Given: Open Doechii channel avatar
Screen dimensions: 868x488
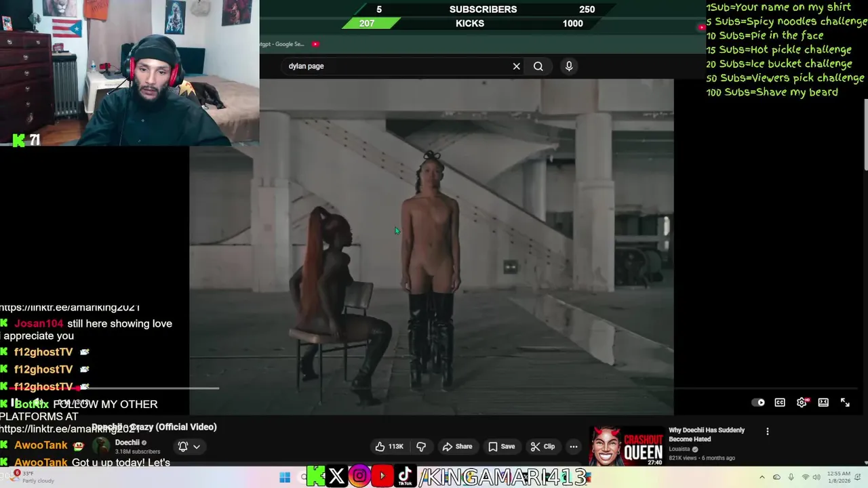Looking at the screenshot, I should [x=101, y=446].
